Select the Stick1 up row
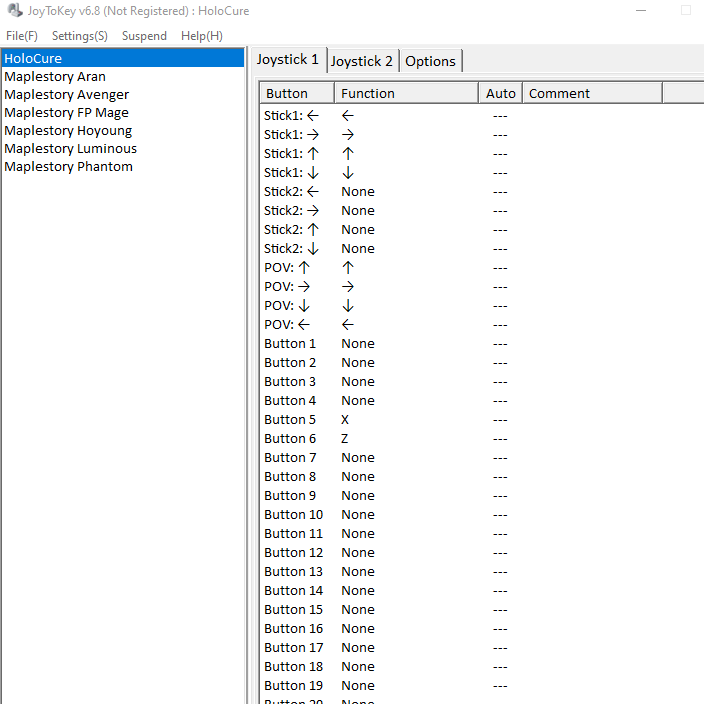This screenshot has width=704, height=704. pos(480,154)
